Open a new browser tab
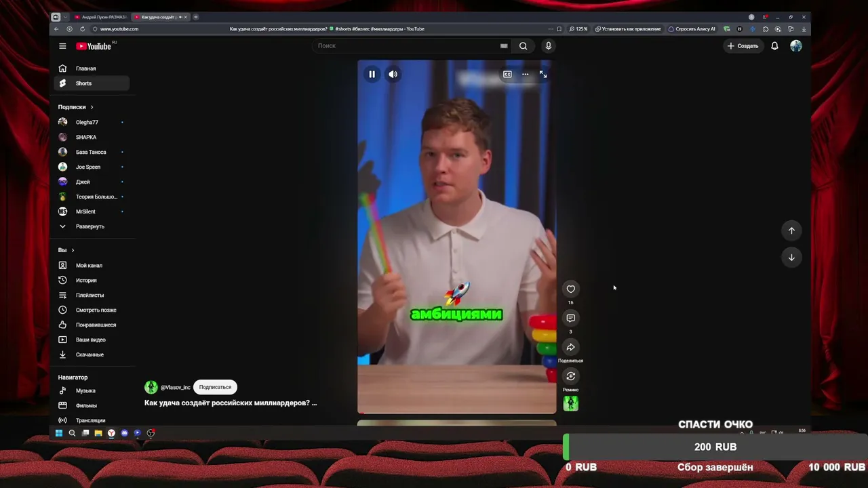The width and height of the screenshot is (868, 488). click(196, 17)
